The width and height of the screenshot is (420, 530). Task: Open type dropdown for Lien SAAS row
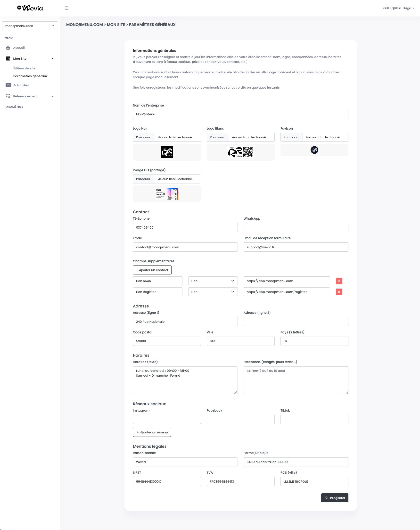click(x=213, y=281)
